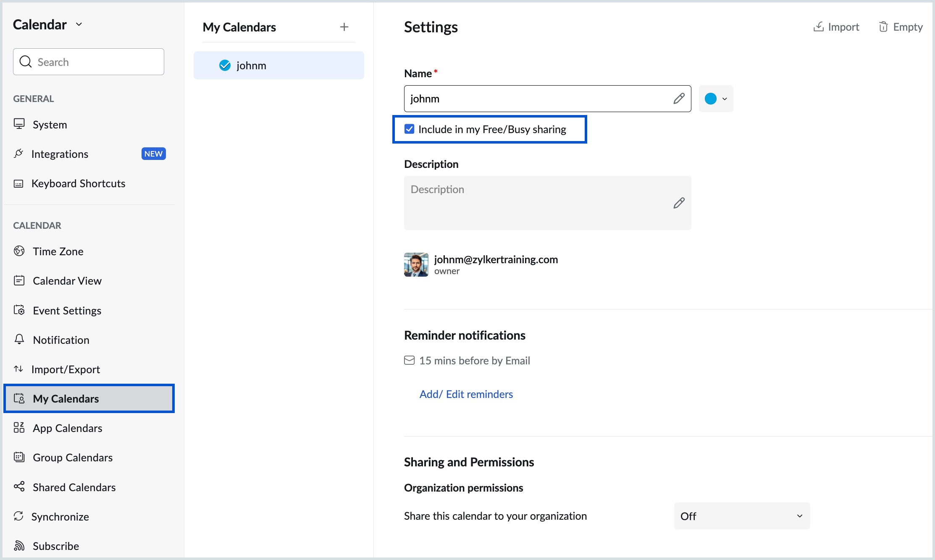Select the blue calendar color swatch

tap(711, 99)
